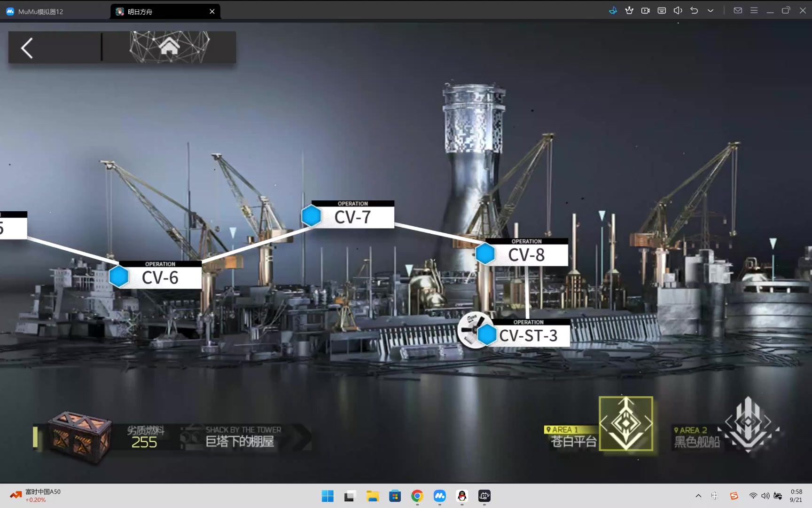Open the emulator hamburger menu
This screenshot has width=812, height=508.
point(754,11)
